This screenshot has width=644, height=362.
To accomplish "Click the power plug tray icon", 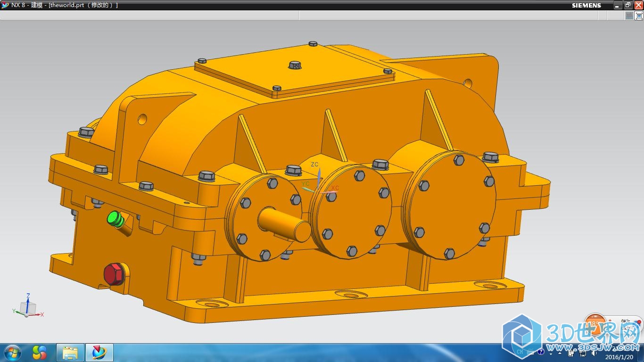I will (x=571, y=352).
